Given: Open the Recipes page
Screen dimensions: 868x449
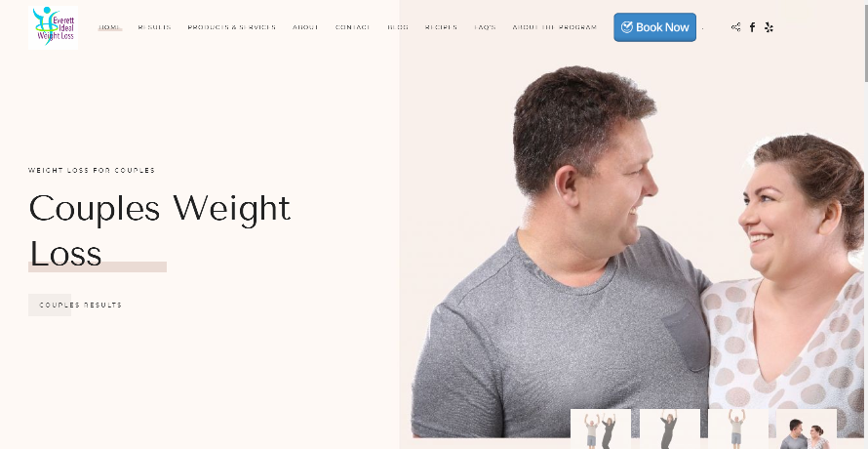Looking at the screenshot, I should (441, 27).
